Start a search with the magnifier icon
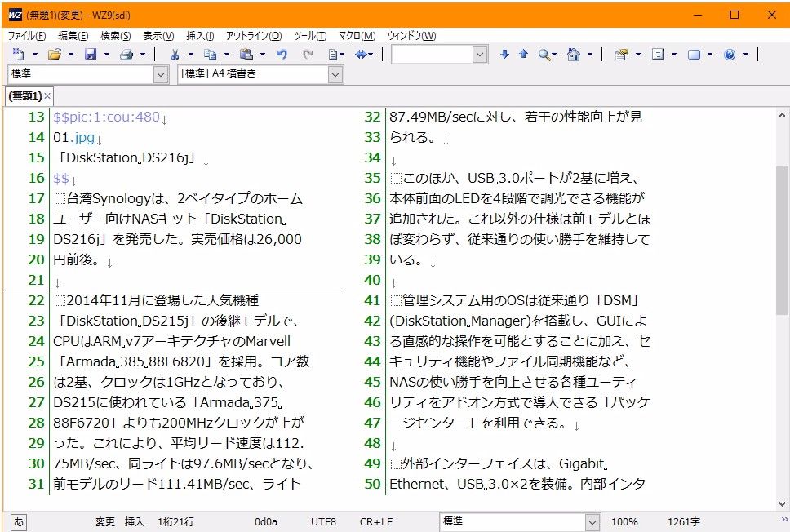The image size is (790, 532). [x=545, y=54]
